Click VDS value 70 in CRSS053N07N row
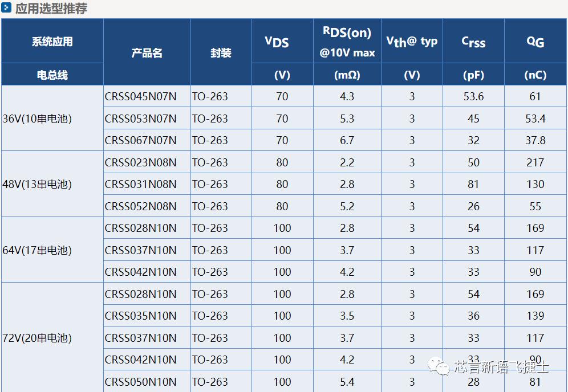 pyautogui.click(x=282, y=119)
